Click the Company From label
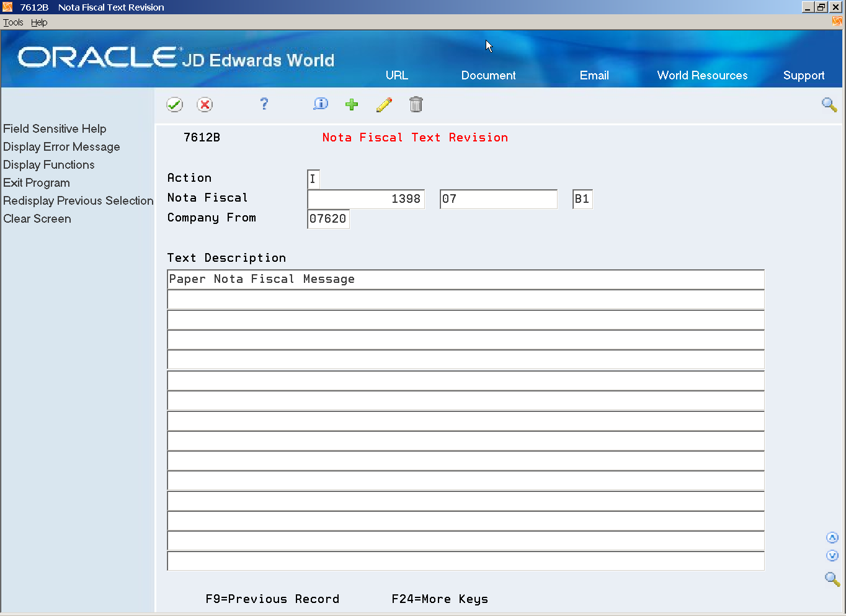 pos(211,217)
